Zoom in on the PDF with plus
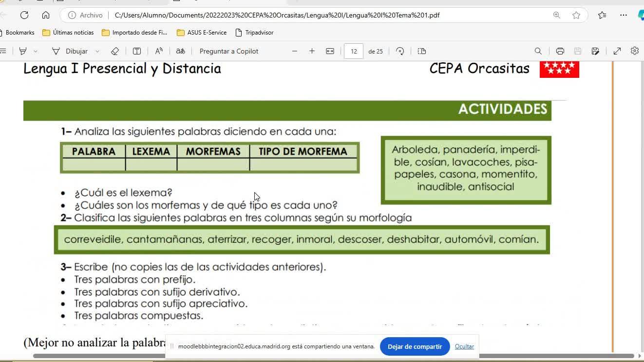The width and height of the screenshot is (644, 362). 312,51
